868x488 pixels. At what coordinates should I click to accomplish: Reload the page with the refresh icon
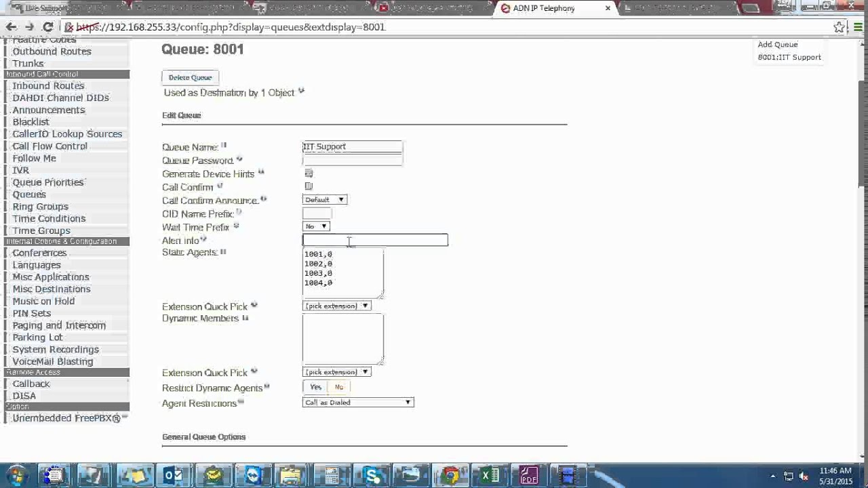click(x=47, y=27)
